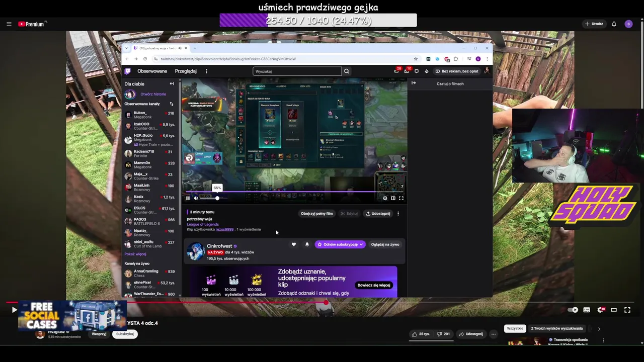This screenshot has height=362, width=644.
Task: Open Twitch bits diamond icon
Action: pos(426,71)
